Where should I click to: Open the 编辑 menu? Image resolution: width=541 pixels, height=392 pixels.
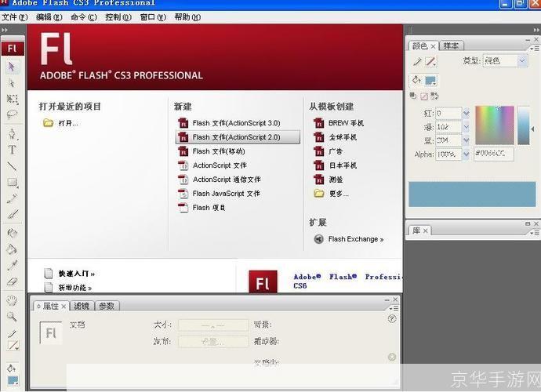coord(49,17)
